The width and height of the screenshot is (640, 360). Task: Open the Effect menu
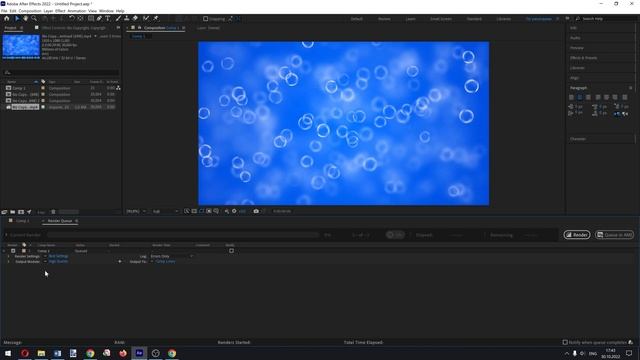pyautogui.click(x=60, y=11)
